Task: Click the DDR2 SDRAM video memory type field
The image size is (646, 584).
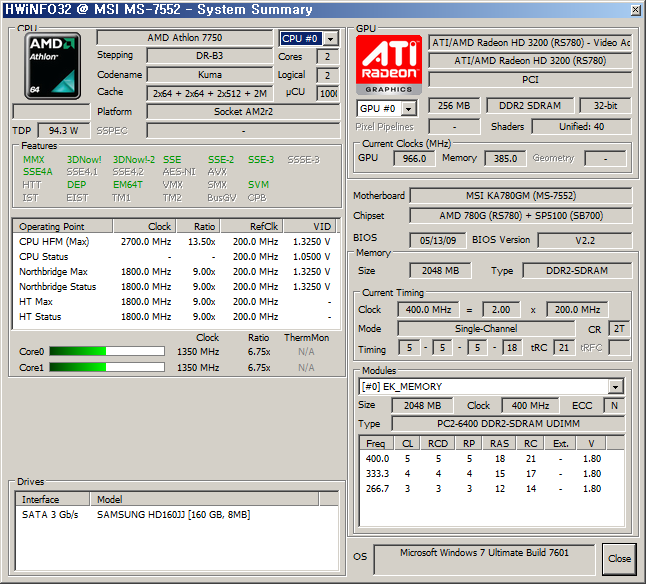Action: 530,106
